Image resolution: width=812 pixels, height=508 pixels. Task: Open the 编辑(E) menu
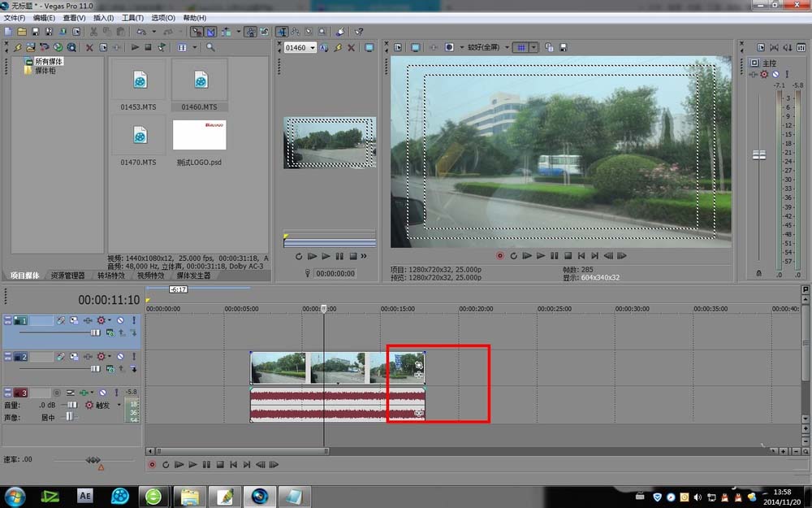pos(44,18)
